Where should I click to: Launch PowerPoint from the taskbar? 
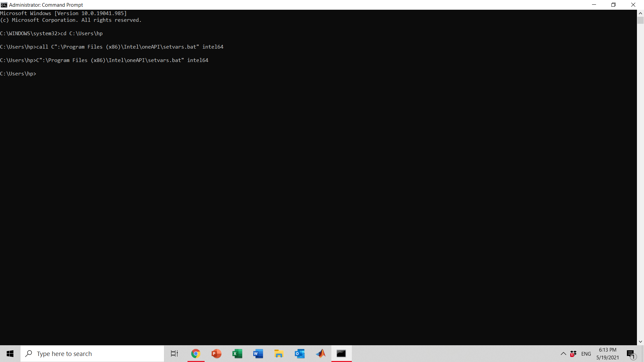coord(217,354)
